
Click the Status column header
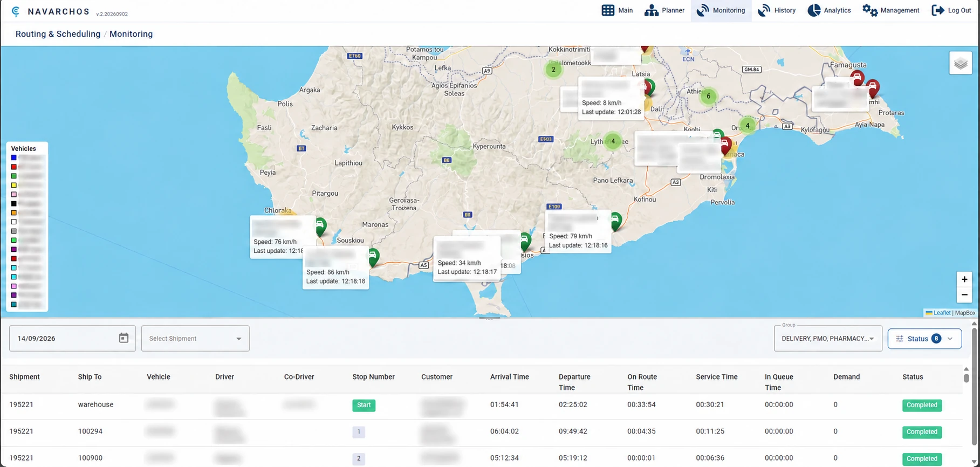pos(913,377)
